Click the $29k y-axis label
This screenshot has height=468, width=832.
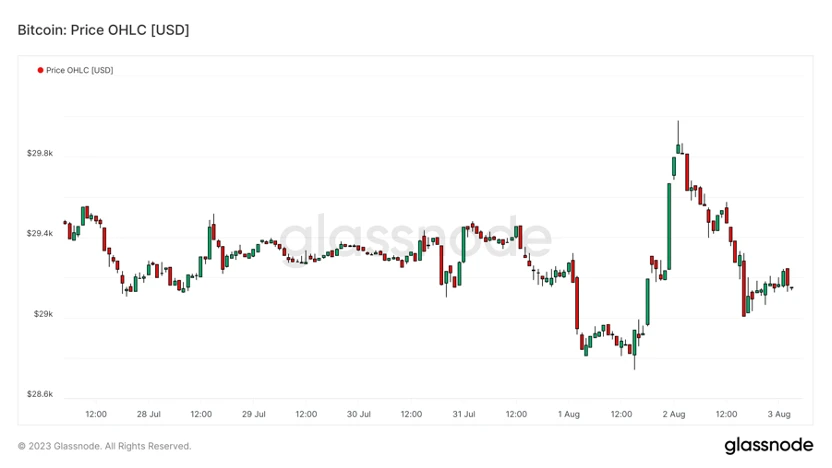pos(44,314)
